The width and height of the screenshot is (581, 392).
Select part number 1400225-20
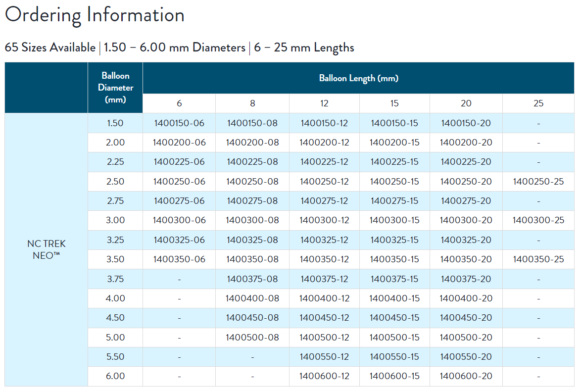coord(466,162)
